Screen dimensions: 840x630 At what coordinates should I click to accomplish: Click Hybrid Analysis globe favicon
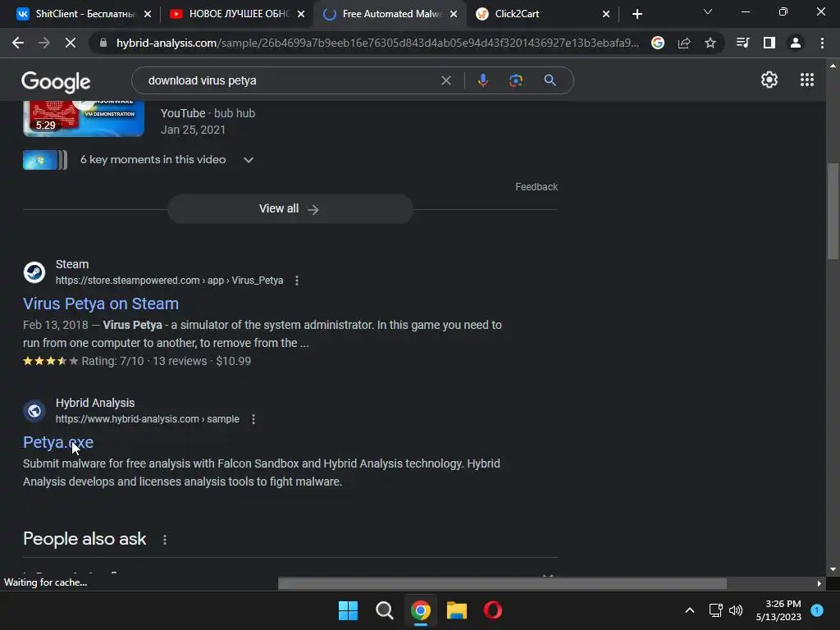point(34,411)
